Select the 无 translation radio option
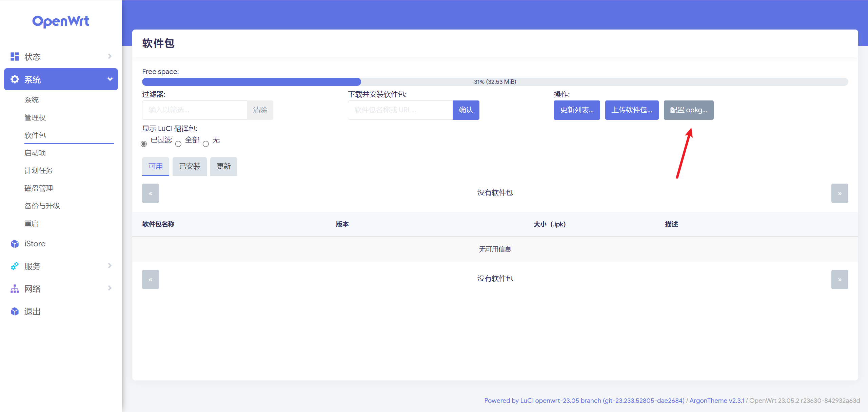This screenshot has width=868, height=412. click(206, 144)
